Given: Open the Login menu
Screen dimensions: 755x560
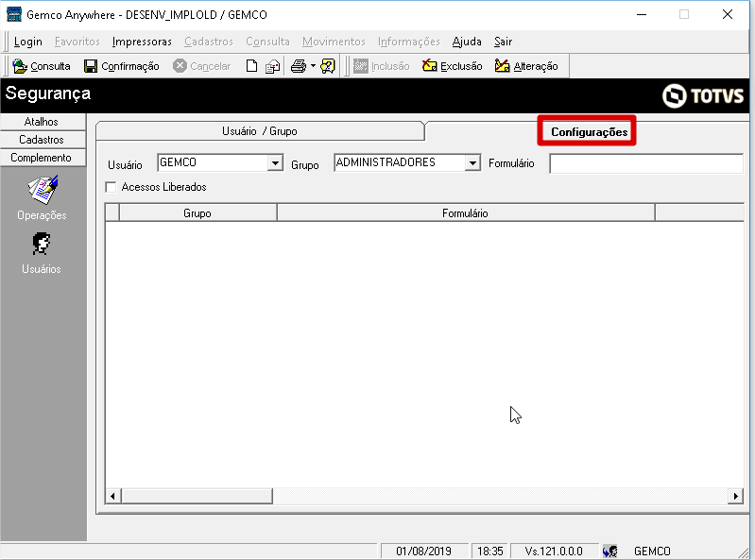Looking at the screenshot, I should (x=28, y=42).
